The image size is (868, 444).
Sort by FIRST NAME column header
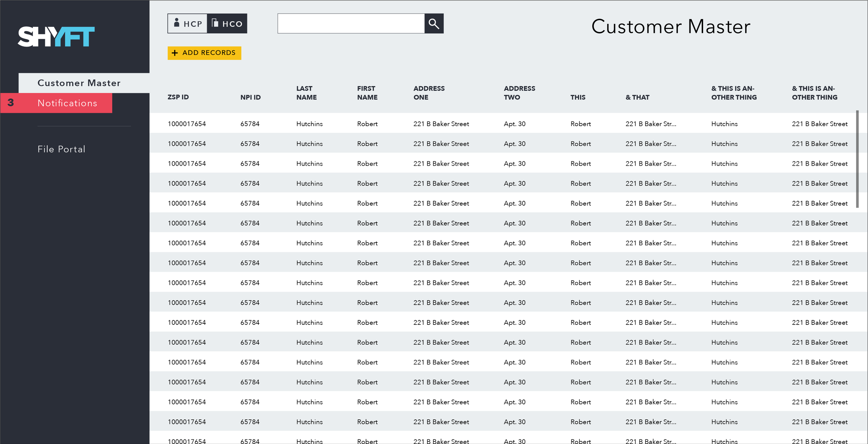pos(367,93)
